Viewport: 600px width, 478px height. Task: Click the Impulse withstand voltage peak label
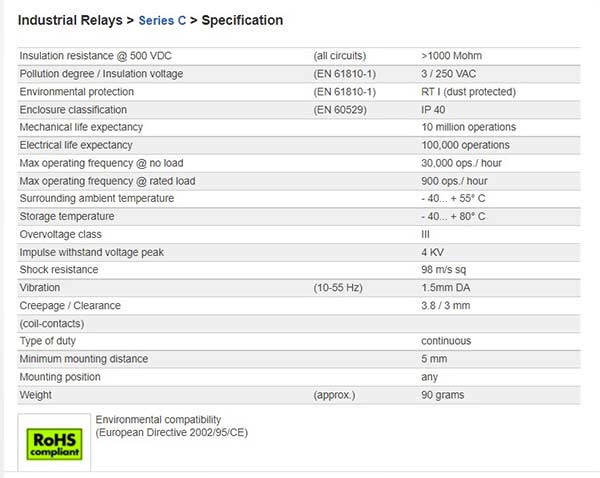coord(91,252)
